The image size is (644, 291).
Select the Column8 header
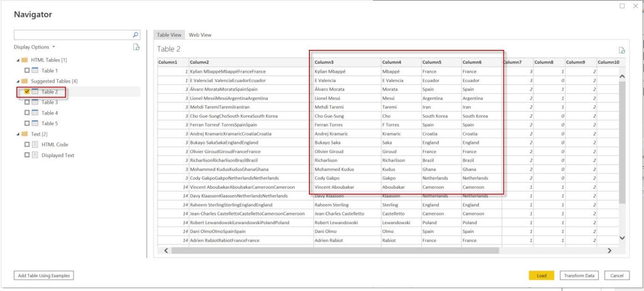pyautogui.click(x=549, y=62)
